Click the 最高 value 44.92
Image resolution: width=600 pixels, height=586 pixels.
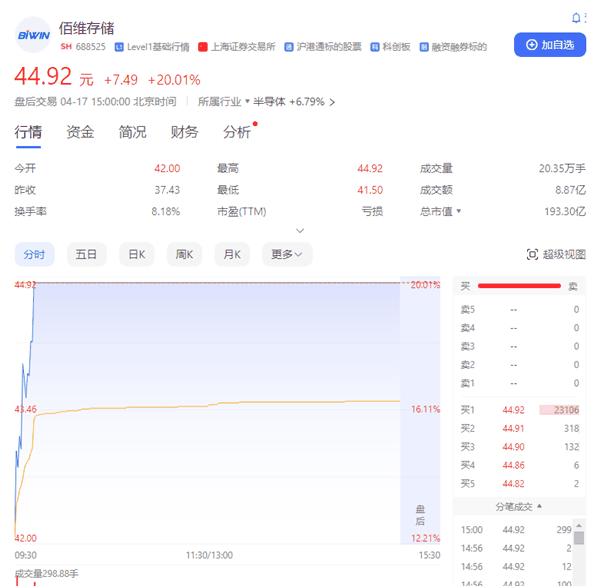370,168
